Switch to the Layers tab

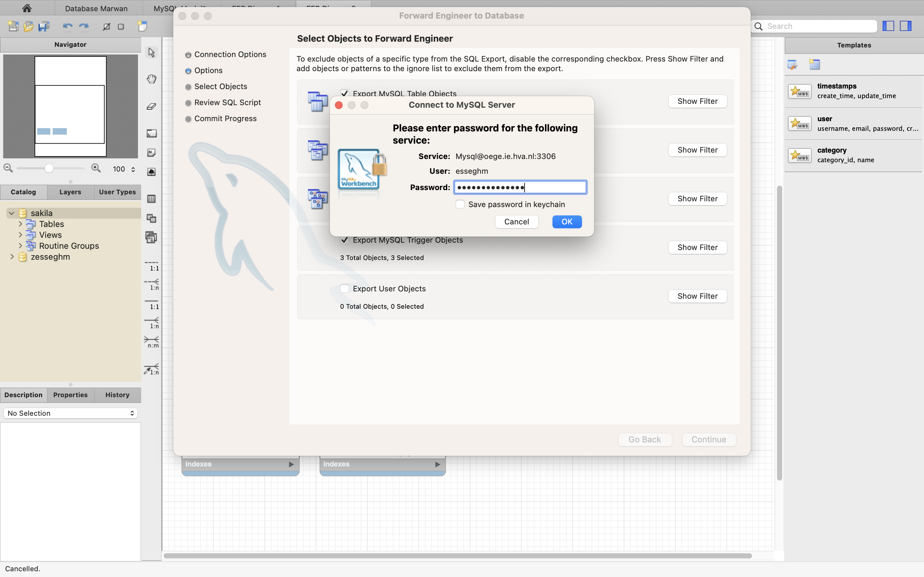tap(70, 192)
